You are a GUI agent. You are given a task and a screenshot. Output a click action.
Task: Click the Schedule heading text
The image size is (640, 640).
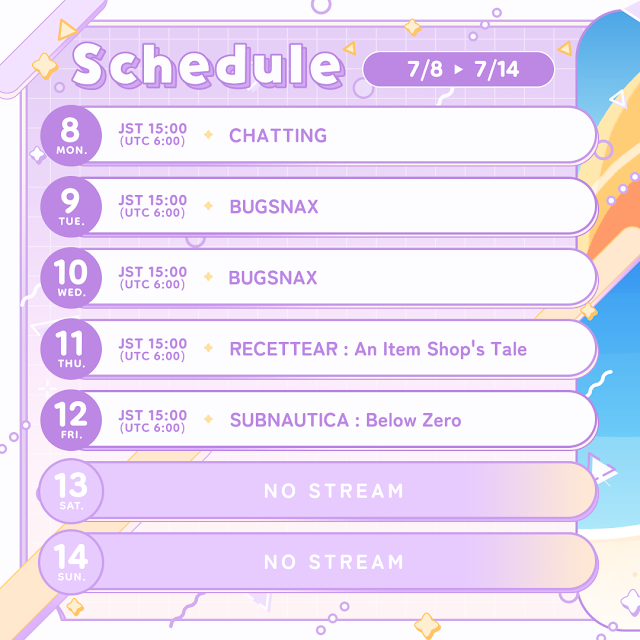(x=207, y=66)
